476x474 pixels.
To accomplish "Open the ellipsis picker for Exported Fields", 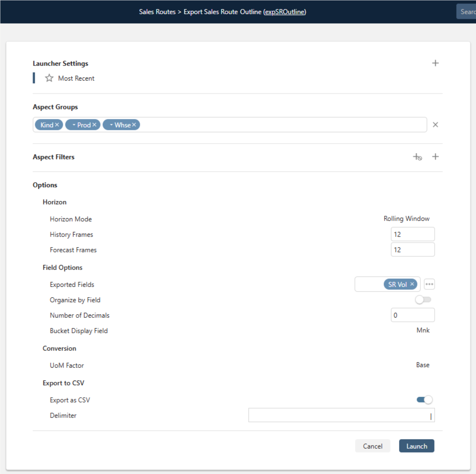I will point(429,284).
